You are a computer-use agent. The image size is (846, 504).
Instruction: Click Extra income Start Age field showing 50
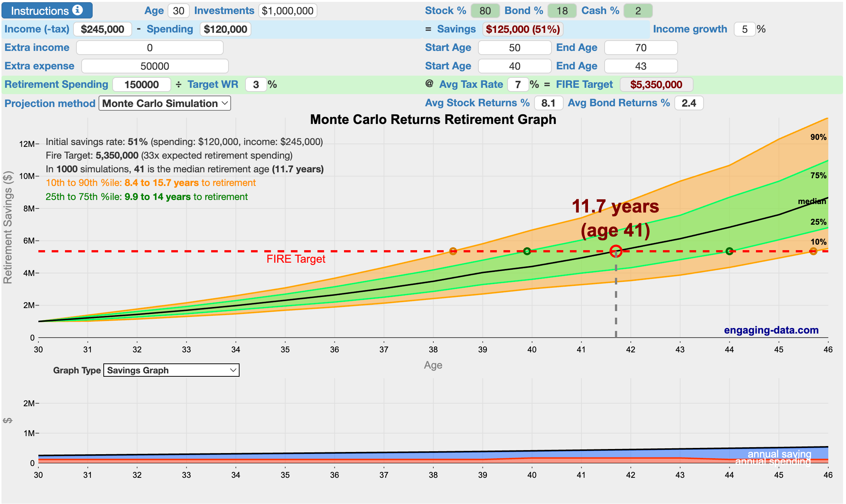515,48
